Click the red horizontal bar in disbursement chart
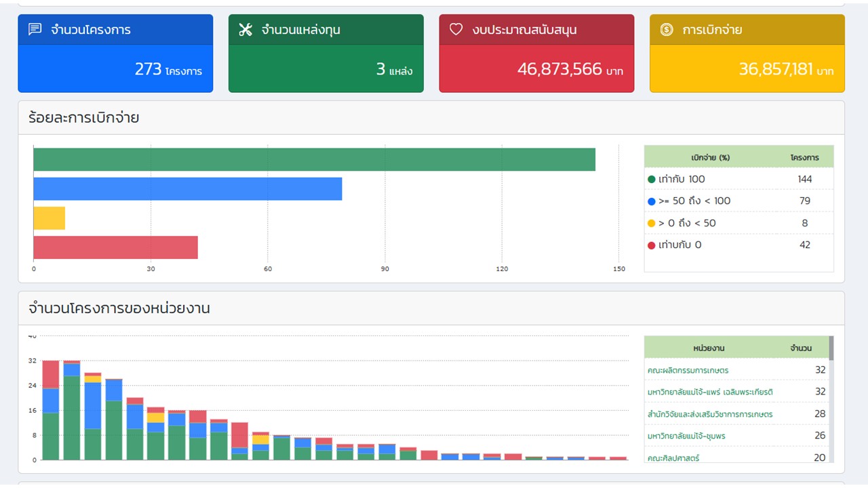The width and height of the screenshot is (868, 488). [x=115, y=247]
